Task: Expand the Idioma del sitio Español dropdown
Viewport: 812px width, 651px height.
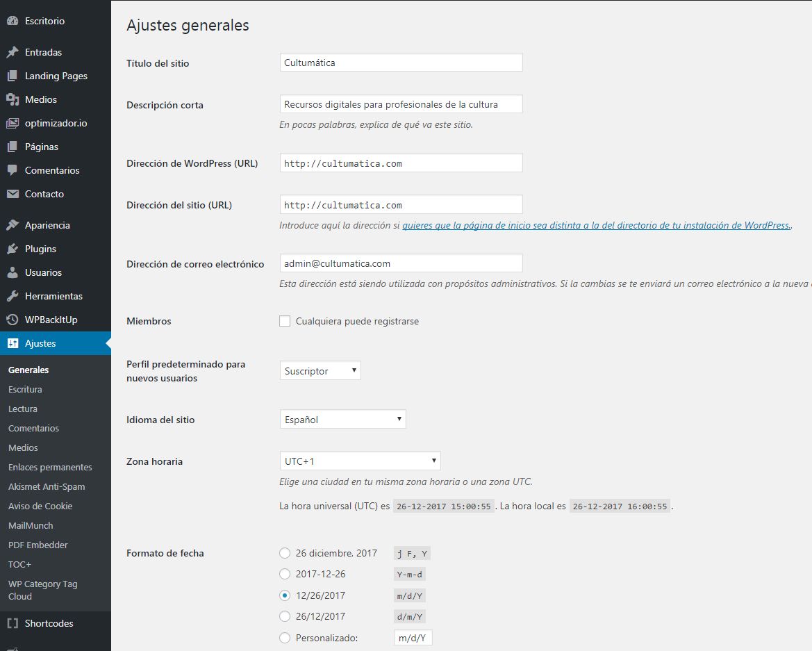Action: (x=343, y=419)
